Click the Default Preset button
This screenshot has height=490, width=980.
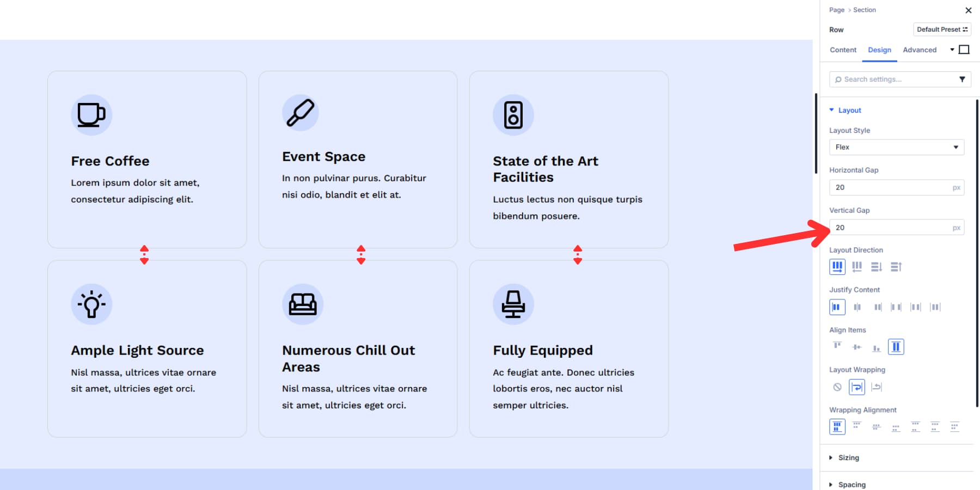(x=942, y=29)
